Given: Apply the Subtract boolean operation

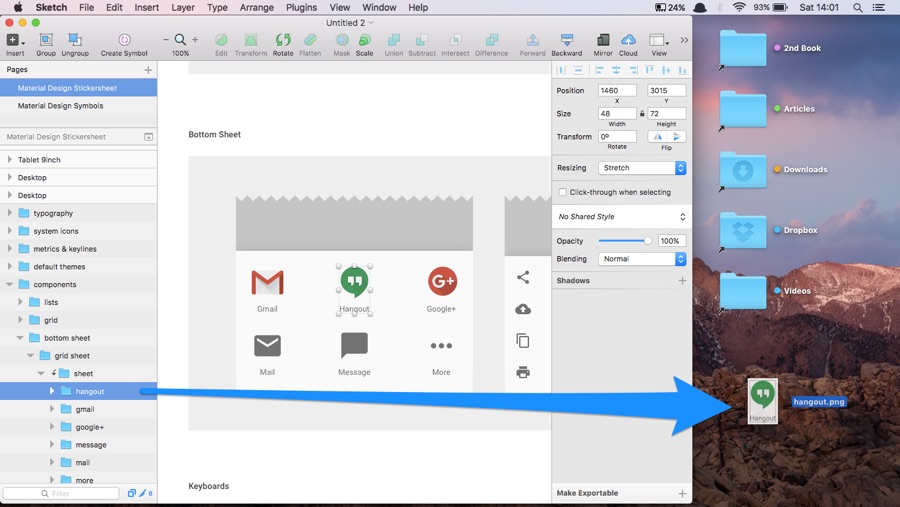Looking at the screenshot, I should [422, 44].
